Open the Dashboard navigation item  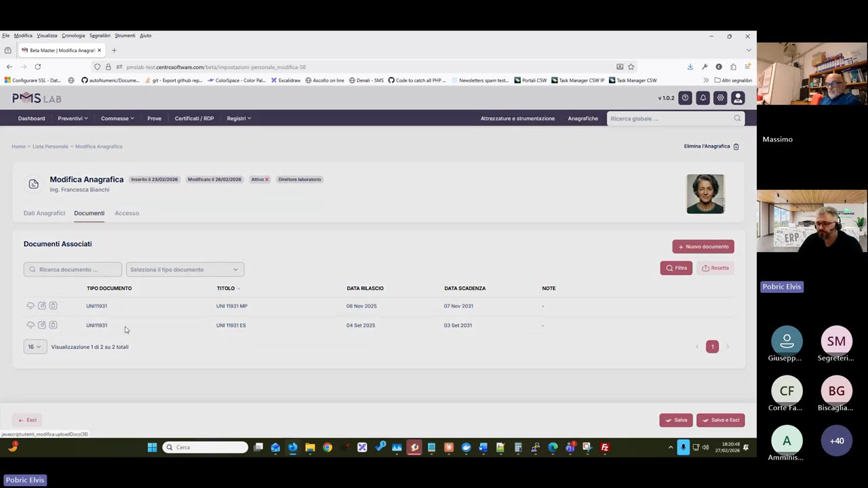(31, 119)
